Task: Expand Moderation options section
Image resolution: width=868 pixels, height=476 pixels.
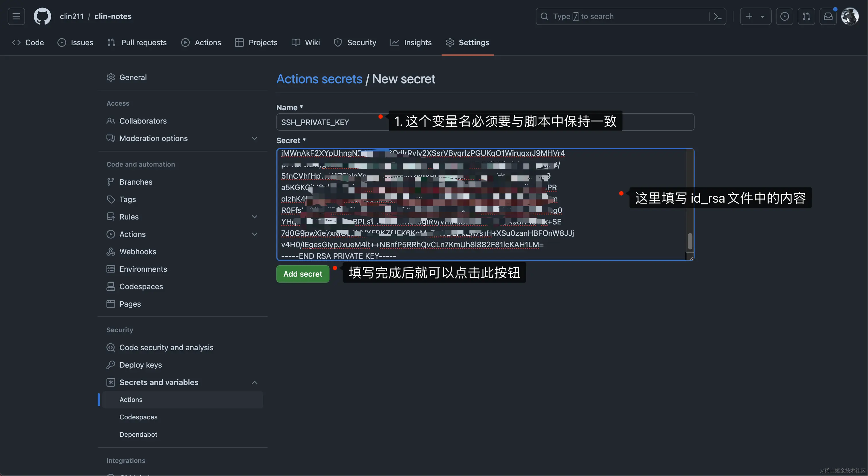Action: [254, 138]
